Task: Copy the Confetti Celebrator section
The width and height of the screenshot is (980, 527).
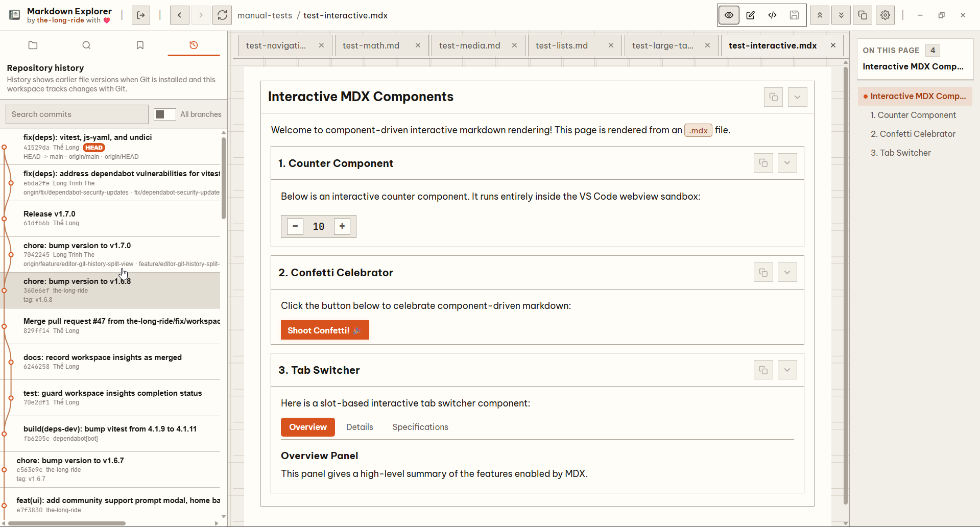Action: [x=763, y=273]
